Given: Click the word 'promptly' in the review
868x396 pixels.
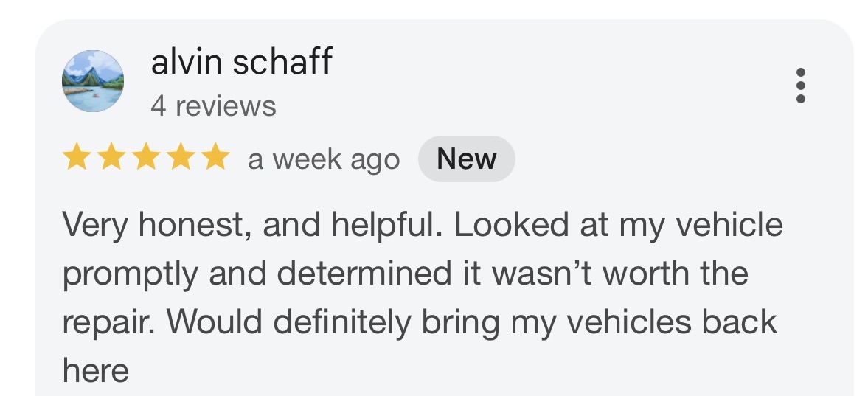Looking at the screenshot, I should coord(131,275).
